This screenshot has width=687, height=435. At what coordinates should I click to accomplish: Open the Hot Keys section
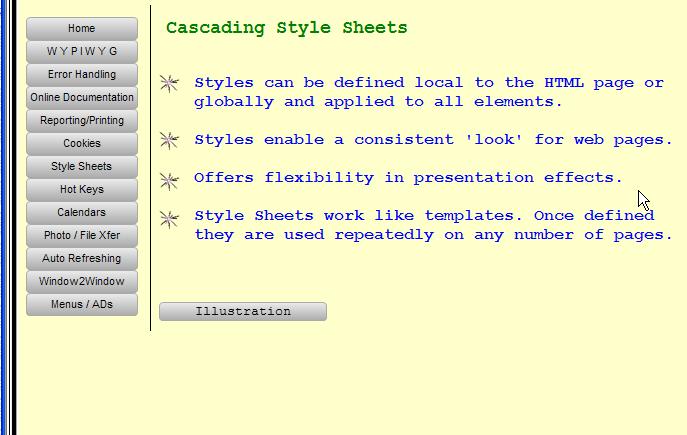(82, 190)
